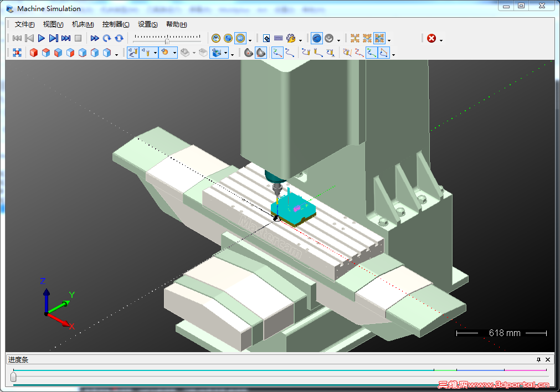Expand the dropdown beside the red X icon
Screen dimensions: 560x392
pos(441,40)
